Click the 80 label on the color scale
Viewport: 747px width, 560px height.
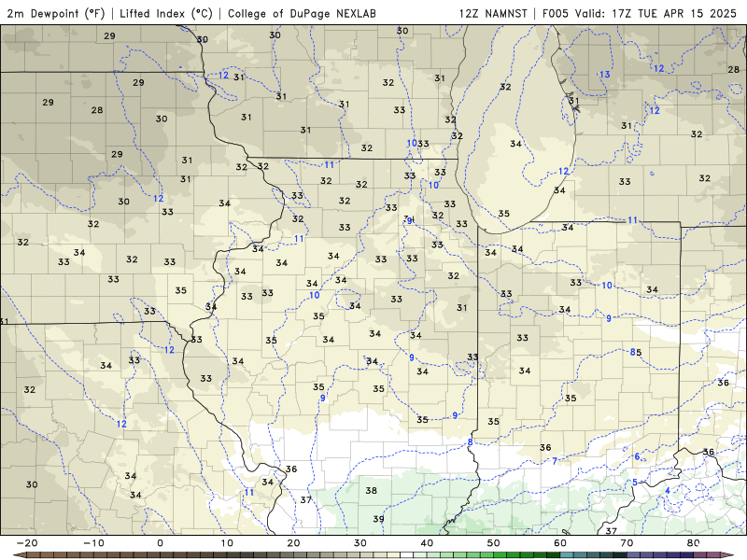pos(694,543)
